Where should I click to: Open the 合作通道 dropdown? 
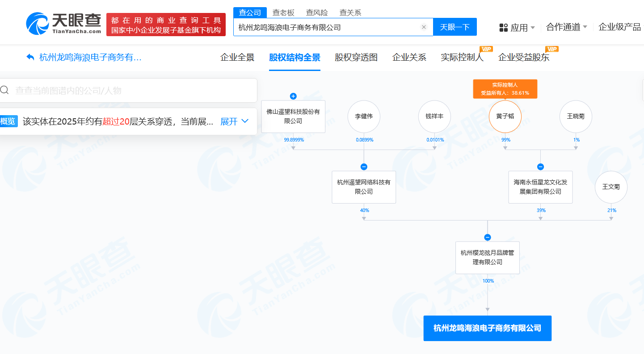[x=567, y=27]
